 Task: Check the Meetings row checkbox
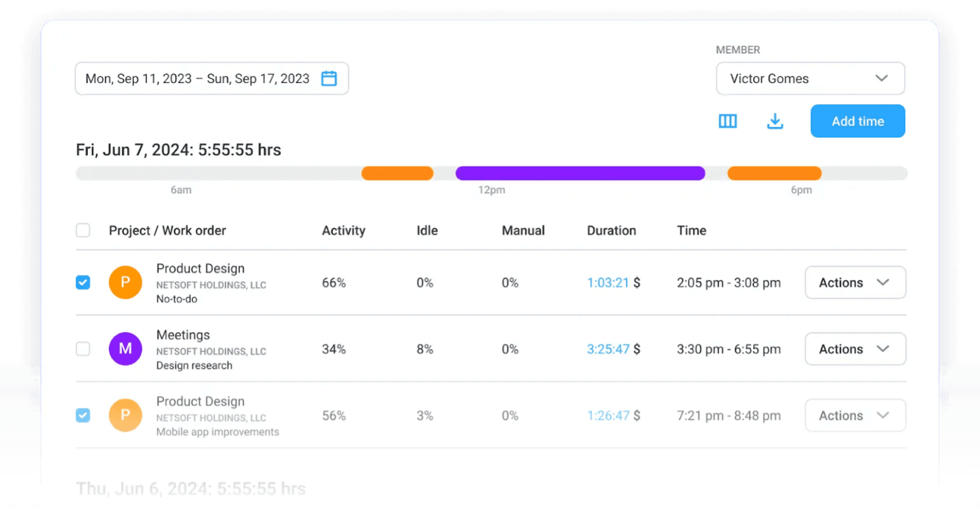click(83, 349)
